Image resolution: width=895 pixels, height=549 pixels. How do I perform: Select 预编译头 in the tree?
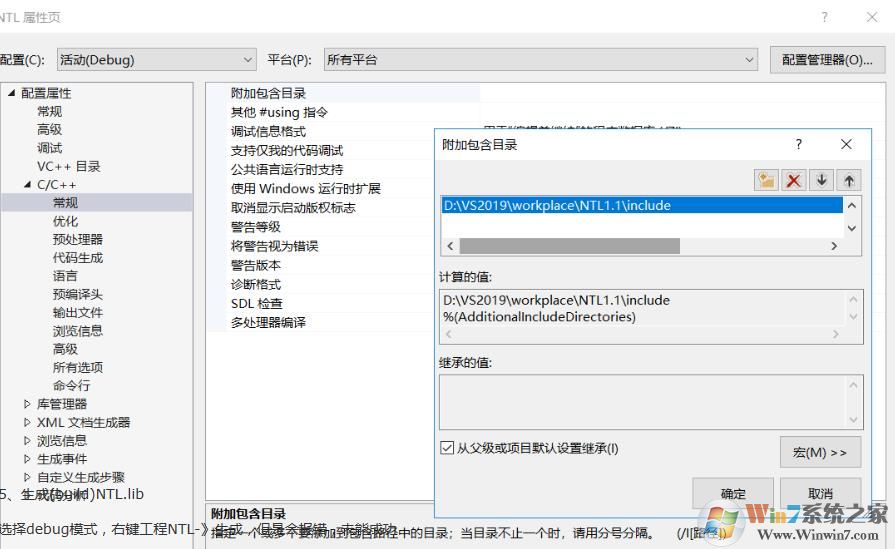pos(78,294)
